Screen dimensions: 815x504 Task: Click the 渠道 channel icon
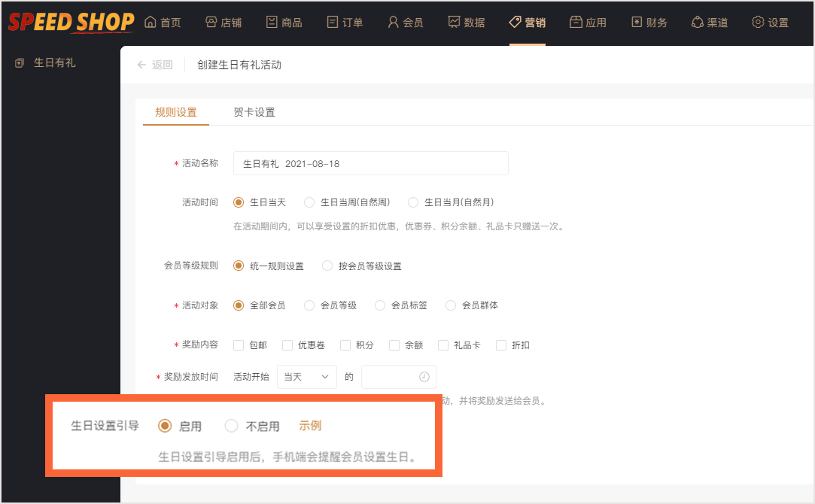[698, 22]
